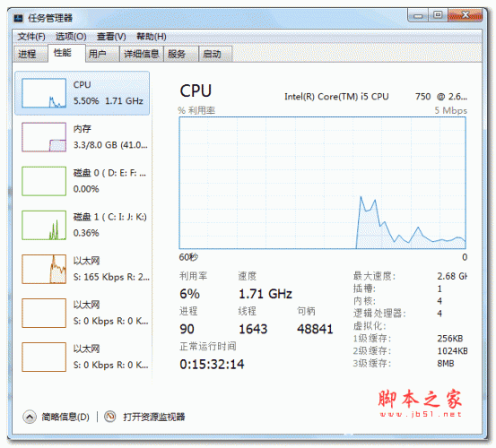Screen dimensions: 496x448
Task: Select the 磁盘 1 graph thumbnail
Action: coord(44,225)
